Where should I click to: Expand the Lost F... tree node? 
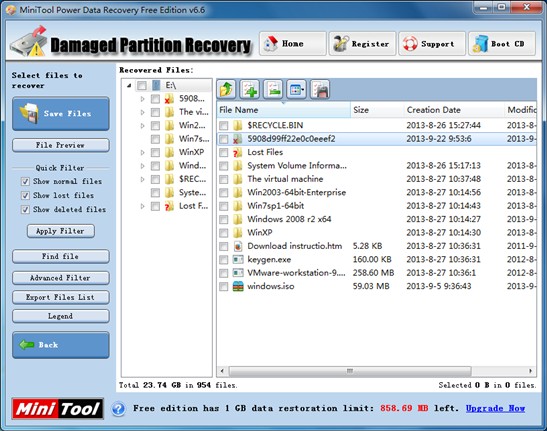[x=142, y=206]
